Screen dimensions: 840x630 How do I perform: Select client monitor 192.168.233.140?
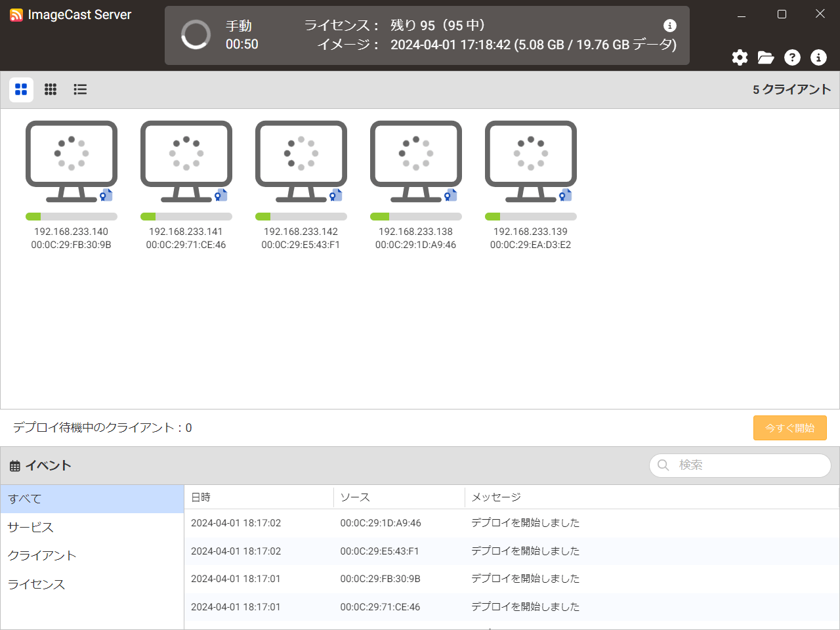coord(71,160)
